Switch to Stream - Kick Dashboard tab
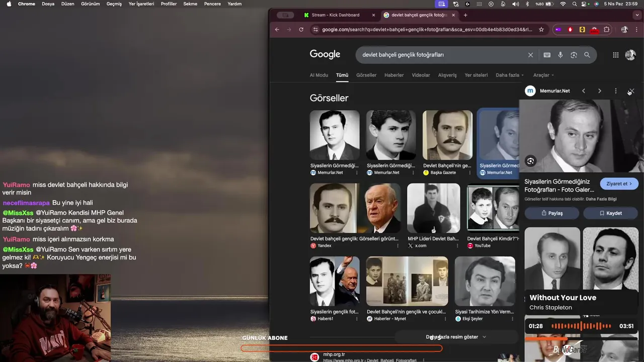 (336, 15)
